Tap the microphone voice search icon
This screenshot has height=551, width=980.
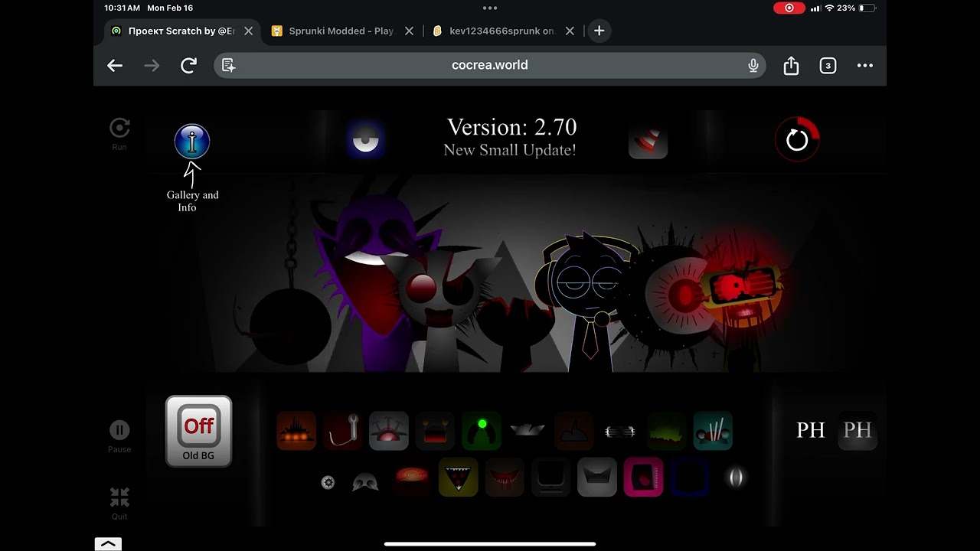(x=753, y=66)
